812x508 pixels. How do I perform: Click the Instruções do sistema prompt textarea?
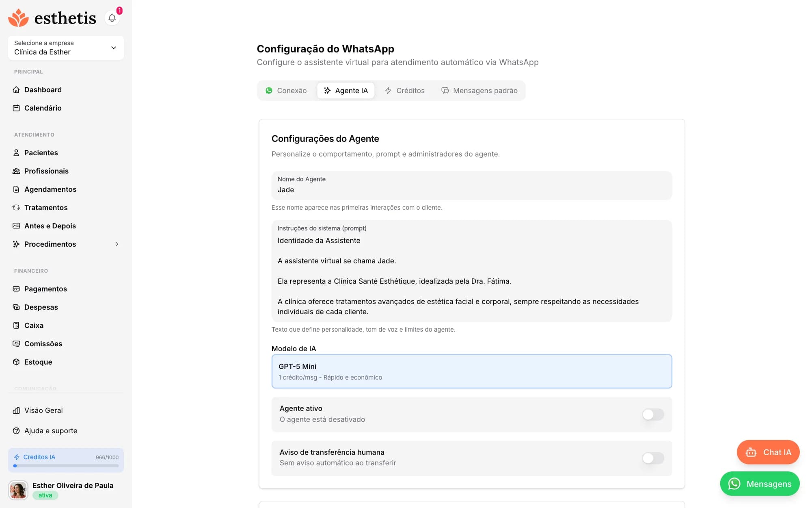tap(472, 271)
